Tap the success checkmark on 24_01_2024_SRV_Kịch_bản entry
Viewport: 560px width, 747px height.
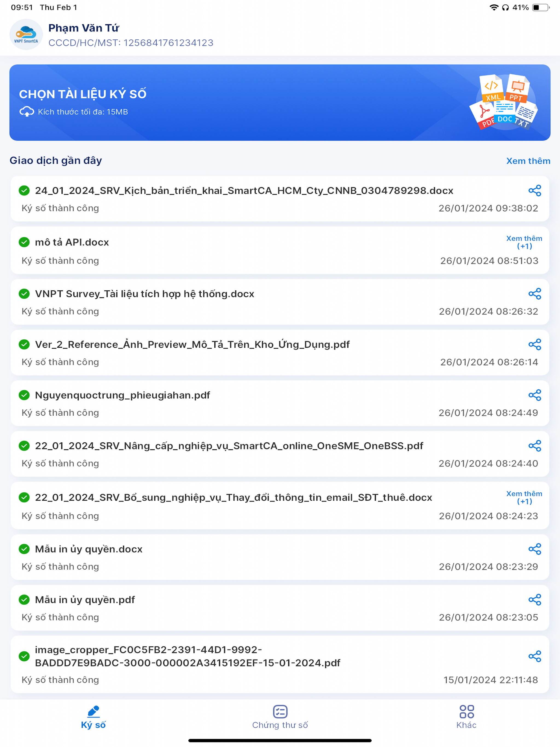[x=24, y=191]
